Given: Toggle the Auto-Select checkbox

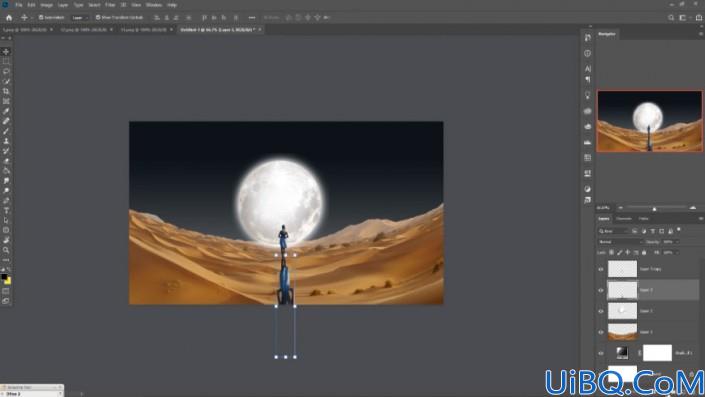Looking at the screenshot, I should (x=41, y=18).
